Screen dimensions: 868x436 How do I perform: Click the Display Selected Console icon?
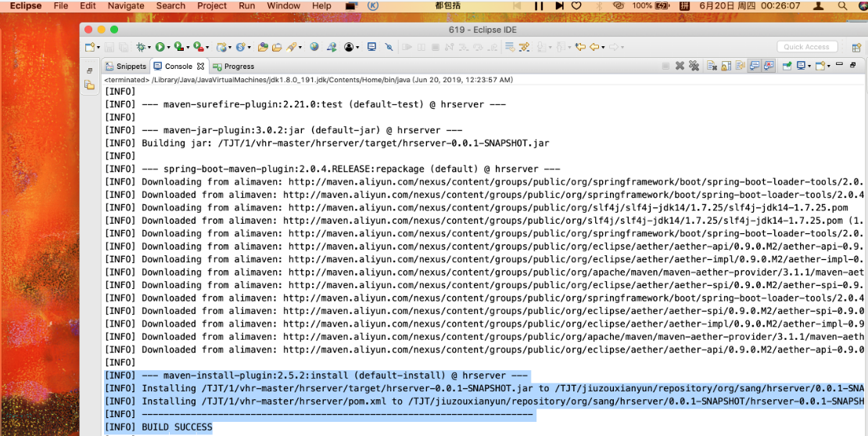point(801,66)
